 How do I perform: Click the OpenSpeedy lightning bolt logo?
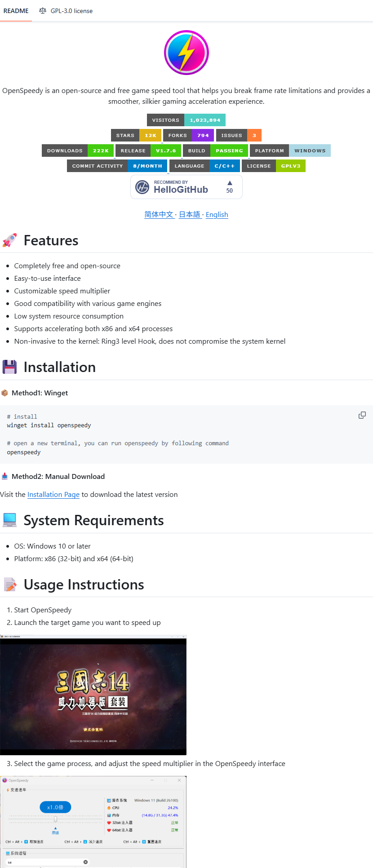click(186, 53)
